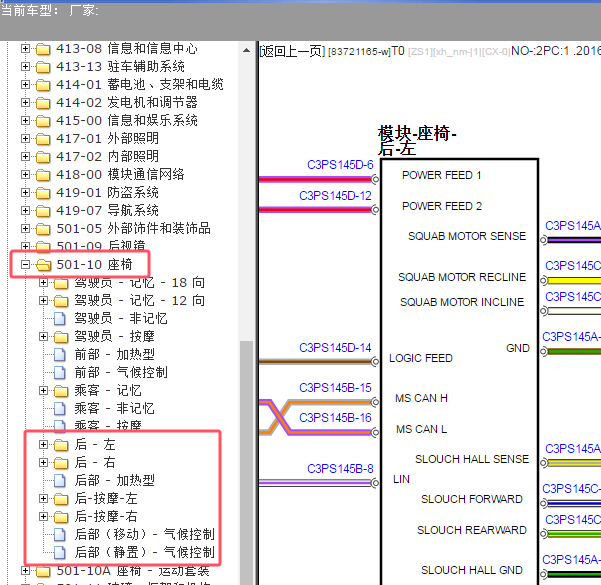
Task: Click the tree panel scroll up arrow
Action: (246, 50)
